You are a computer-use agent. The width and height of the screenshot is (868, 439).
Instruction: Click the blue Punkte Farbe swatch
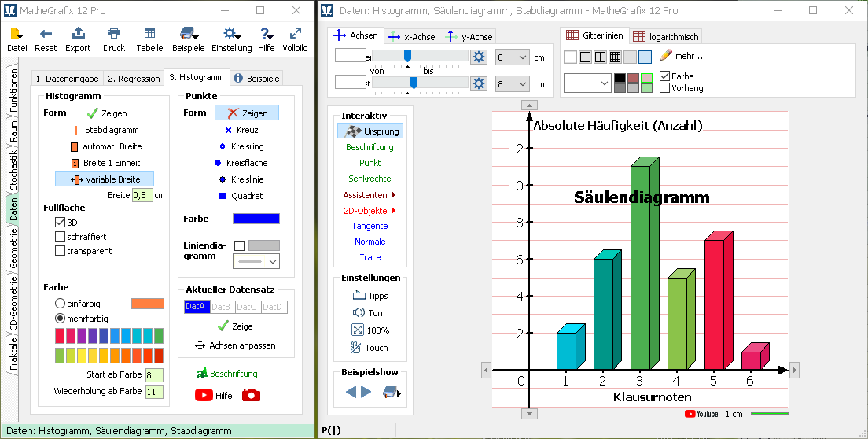(x=256, y=219)
